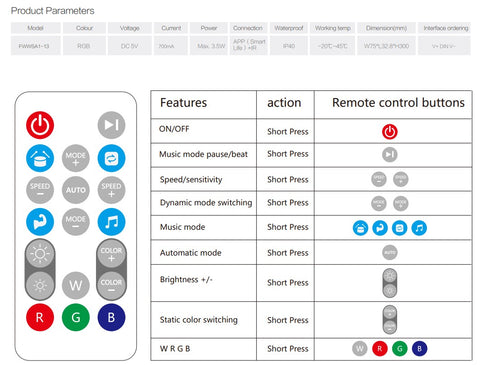The height and width of the screenshot is (365, 480).
Task: Select the AUTO button on the remote
Action: [76, 190]
